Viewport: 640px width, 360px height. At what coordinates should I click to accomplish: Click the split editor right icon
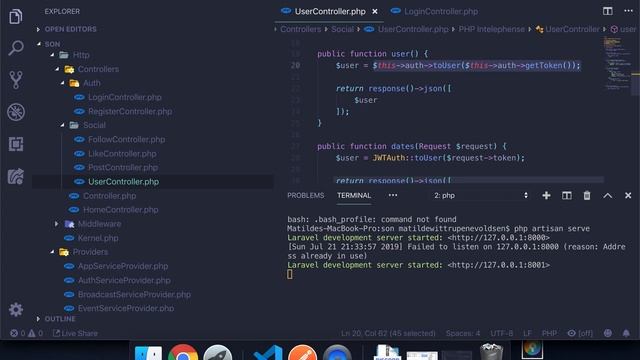(607, 11)
